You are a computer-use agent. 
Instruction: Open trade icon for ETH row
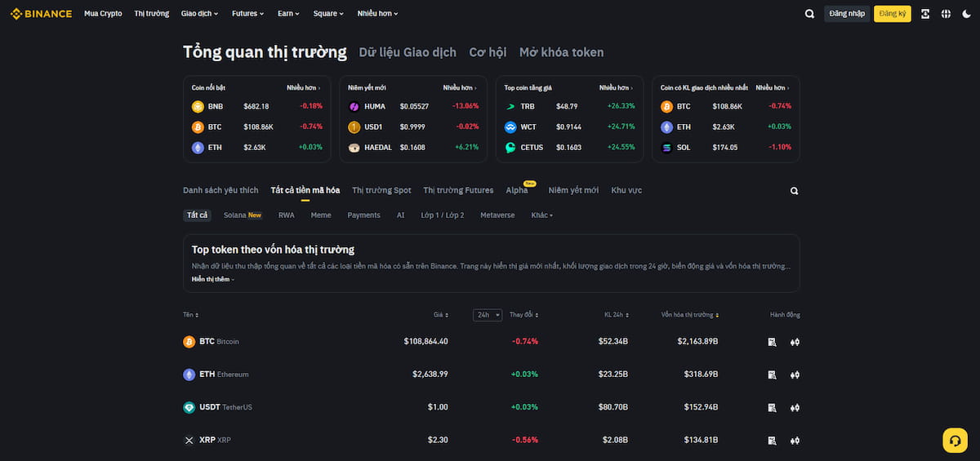pos(795,375)
